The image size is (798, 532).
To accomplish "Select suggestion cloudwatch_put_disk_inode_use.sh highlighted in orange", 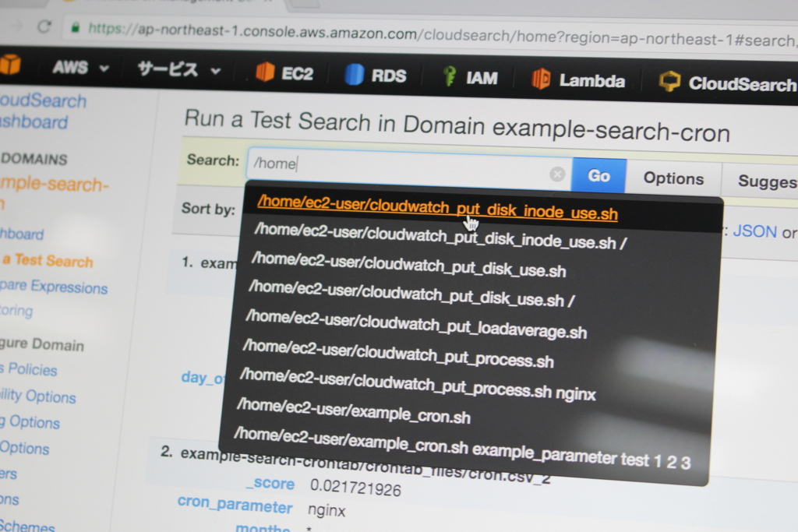I will [x=438, y=207].
